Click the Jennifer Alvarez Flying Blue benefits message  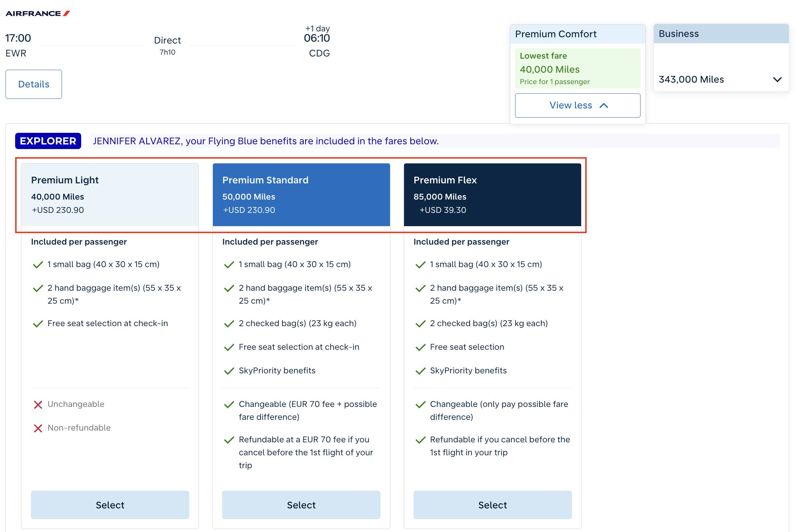(x=266, y=141)
